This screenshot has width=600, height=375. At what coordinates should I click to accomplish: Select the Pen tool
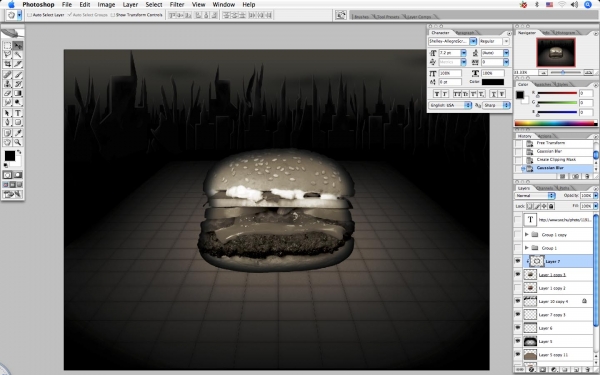[x=7, y=122]
